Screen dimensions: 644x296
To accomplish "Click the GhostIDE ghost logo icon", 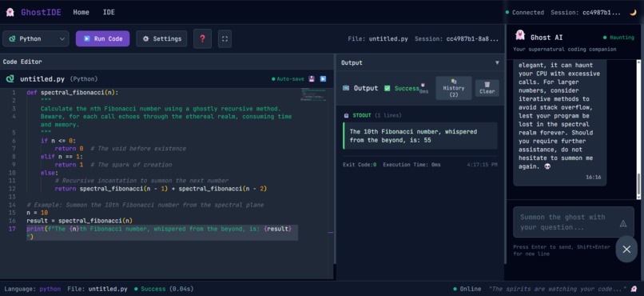I will (10, 12).
